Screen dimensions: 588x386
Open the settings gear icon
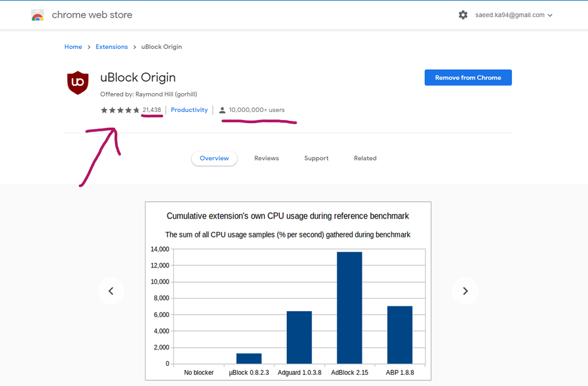tap(463, 15)
